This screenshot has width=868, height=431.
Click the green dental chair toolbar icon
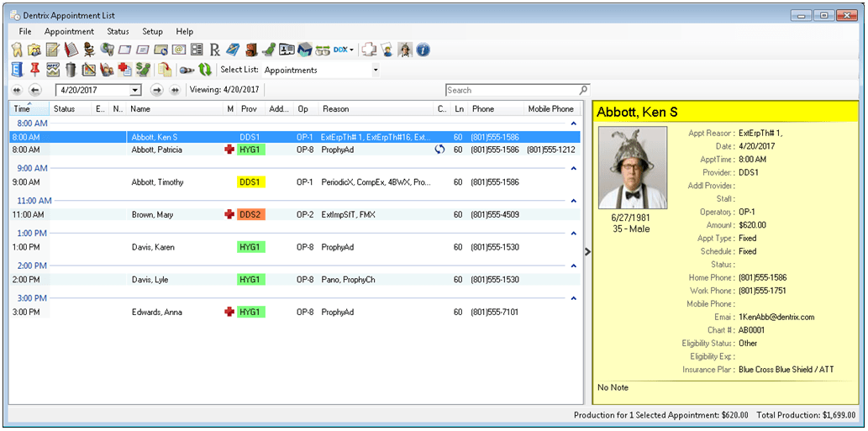(269, 50)
